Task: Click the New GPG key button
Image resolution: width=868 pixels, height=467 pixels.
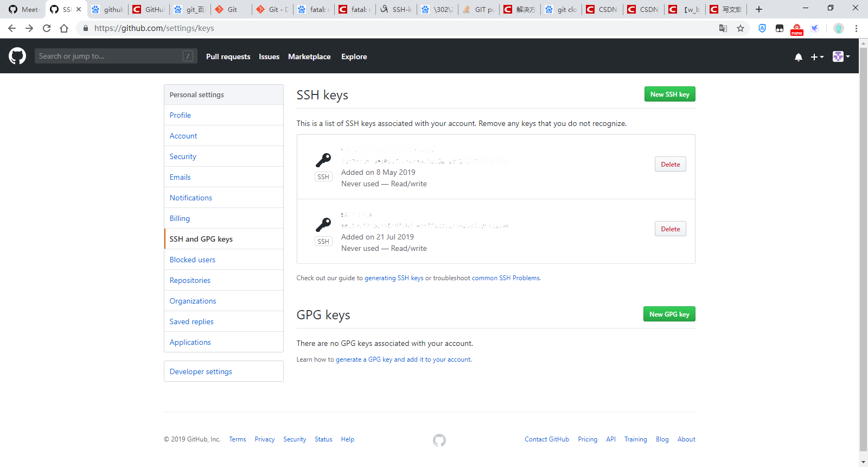Action: (x=669, y=314)
